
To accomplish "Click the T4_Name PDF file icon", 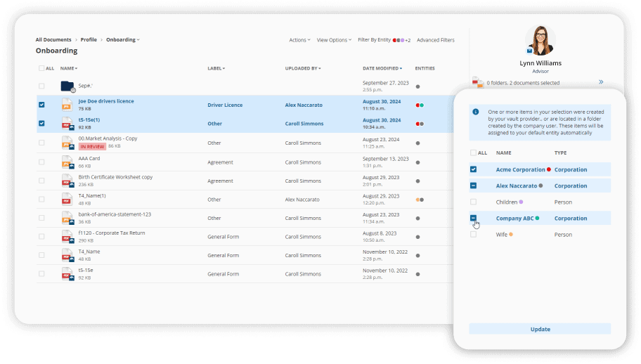I will [x=67, y=255].
